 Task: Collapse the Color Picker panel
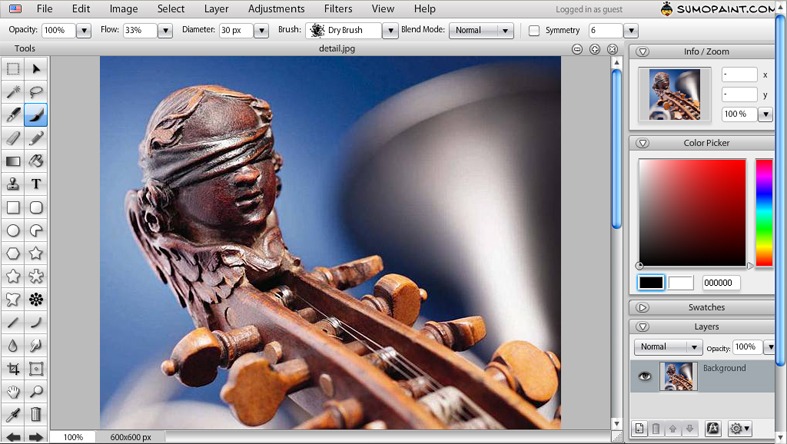(x=643, y=143)
